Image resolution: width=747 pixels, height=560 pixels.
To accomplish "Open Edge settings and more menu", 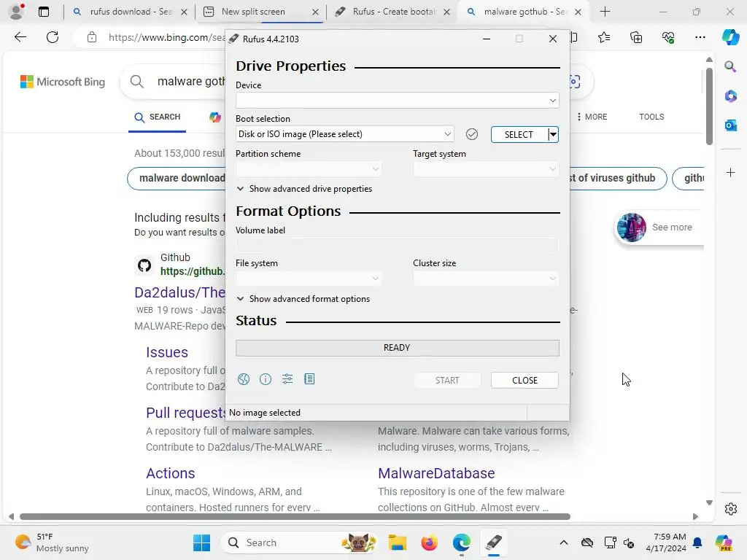I will coord(700,37).
